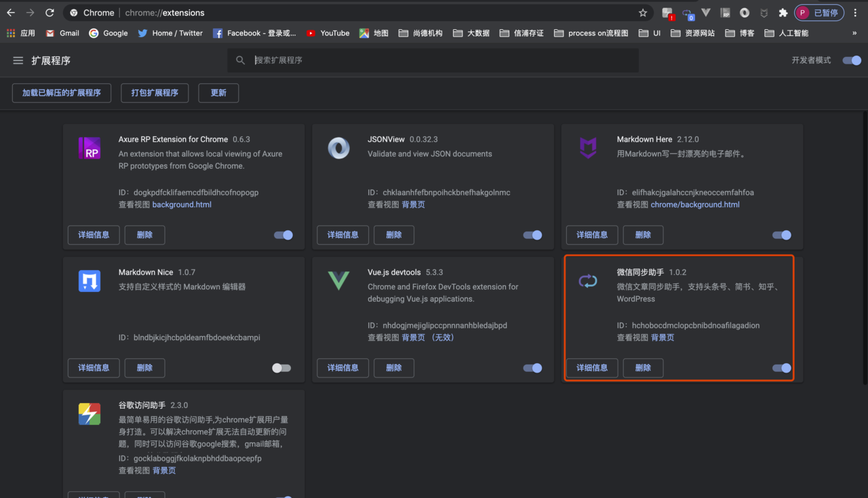
Task: Click the Vue.js devtools logo icon
Action: pyautogui.click(x=338, y=281)
